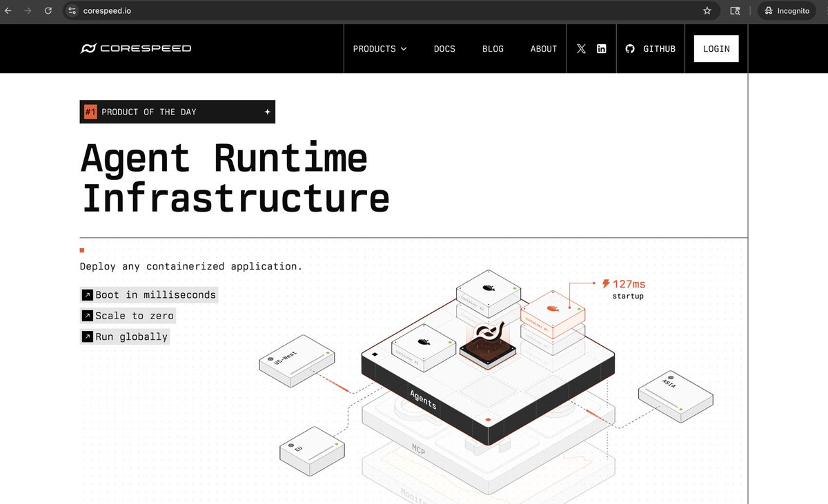Click the 'Boot in milliseconds' link
The image size is (828, 504).
pyautogui.click(x=149, y=295)
